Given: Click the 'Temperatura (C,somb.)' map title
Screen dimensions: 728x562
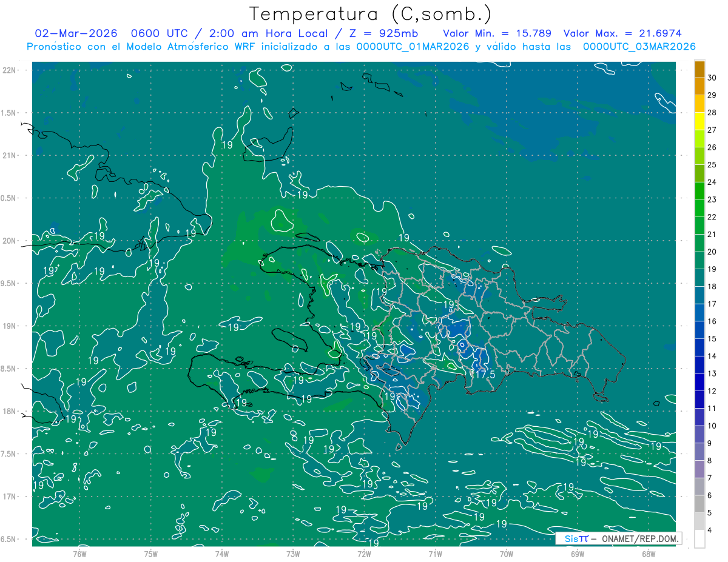Looking at the screenshot, I should tap(371, 13).
